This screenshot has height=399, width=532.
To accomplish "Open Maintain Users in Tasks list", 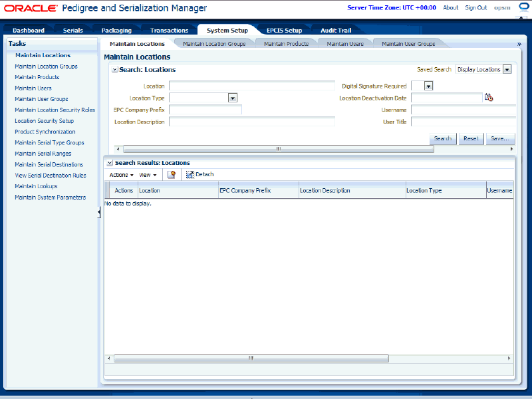I will tap(33, 88).
